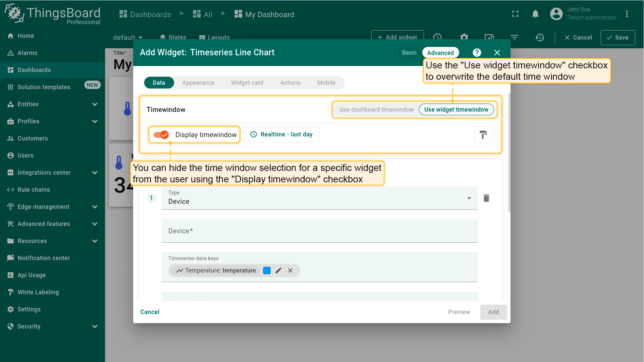
Task: Click the Realtime - last day button
Action: pos(281,134)
